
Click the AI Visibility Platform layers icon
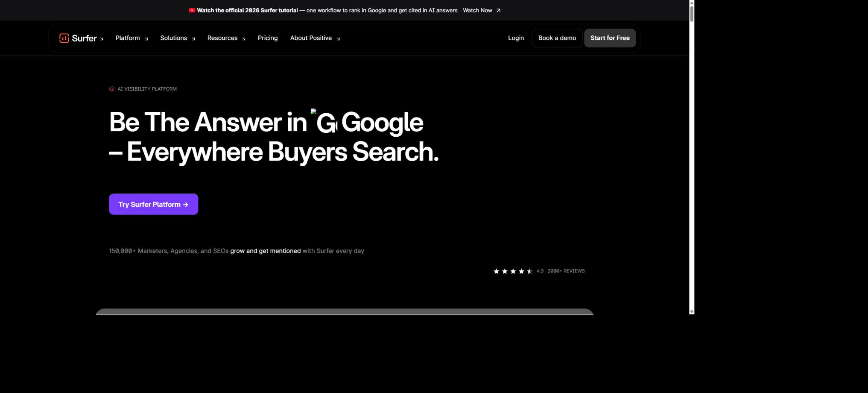[x=112, y=89]
